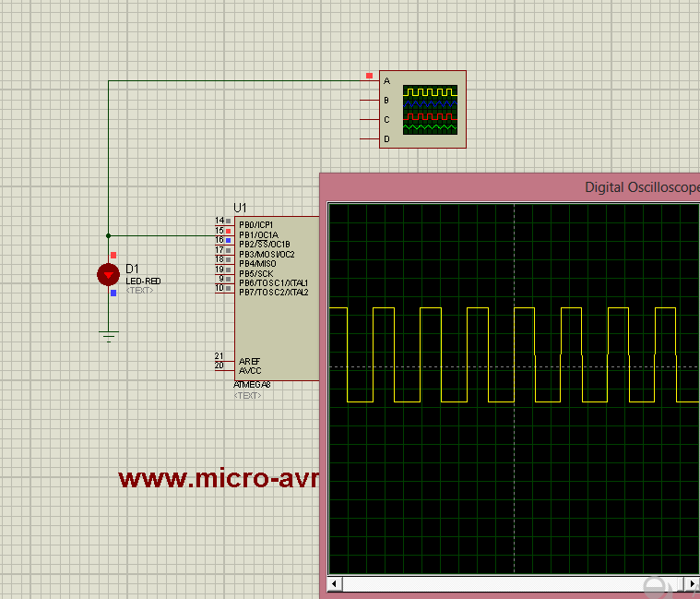
Task: Select the LED-RED component label
Action: click(143, 281)
